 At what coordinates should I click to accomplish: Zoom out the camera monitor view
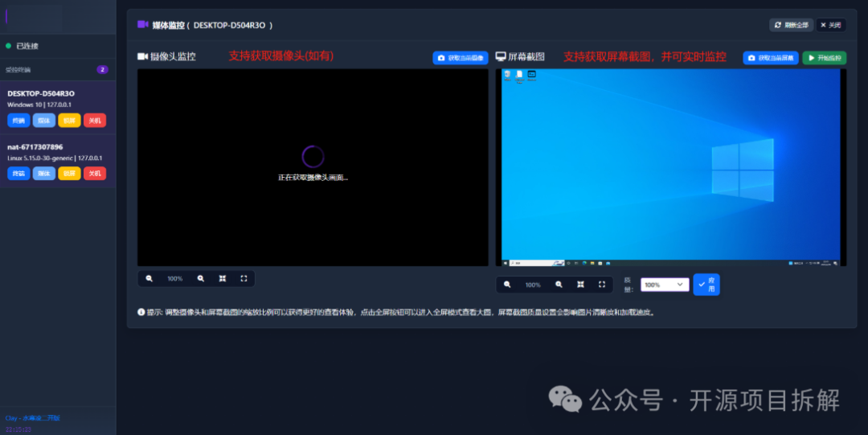[149, 279]
